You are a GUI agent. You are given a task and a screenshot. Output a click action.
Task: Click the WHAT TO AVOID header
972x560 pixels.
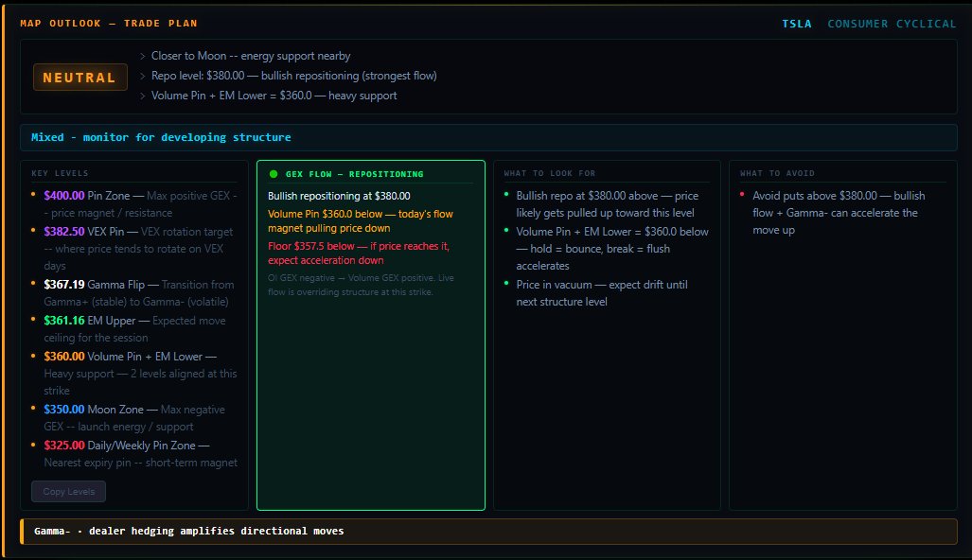[x=777, y=173]
